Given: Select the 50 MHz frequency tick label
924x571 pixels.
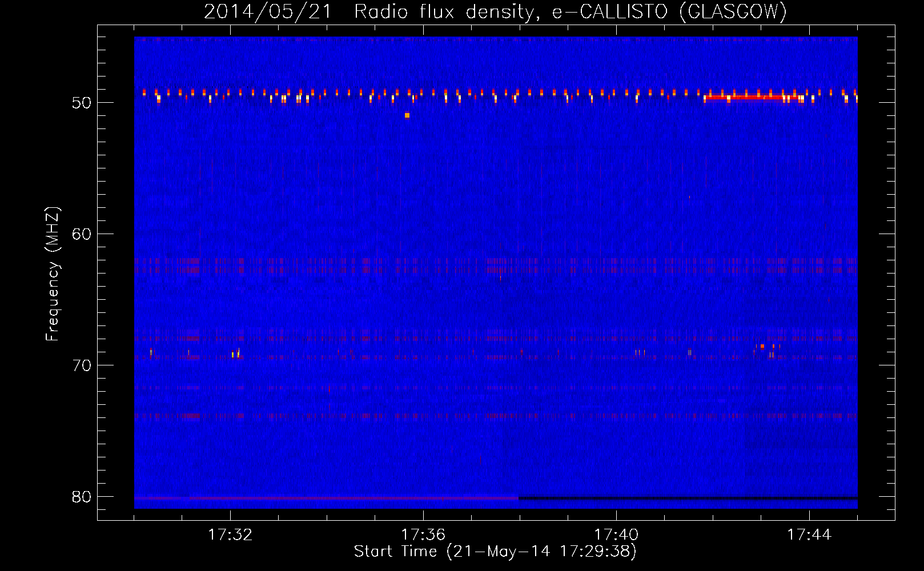Looking at the screenshot, I should (x=82, y=103).
